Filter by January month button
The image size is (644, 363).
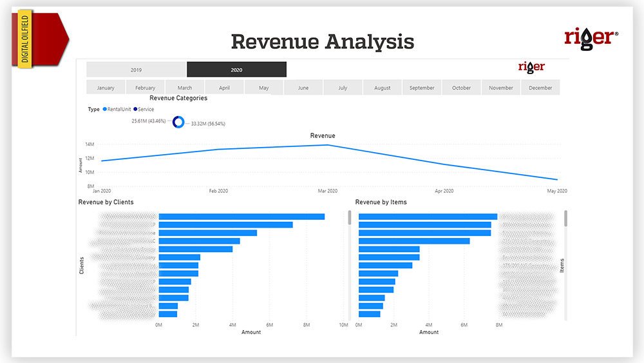tap(106, 88)
